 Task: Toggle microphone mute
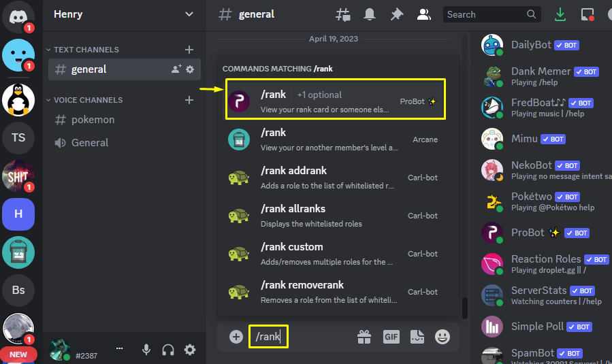[x=146, y=350]
